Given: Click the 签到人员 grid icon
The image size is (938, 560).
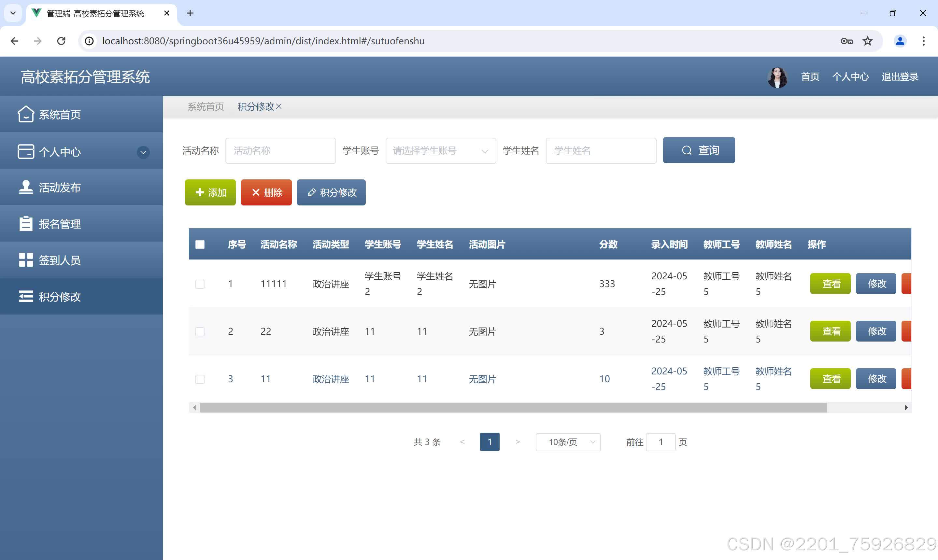Looking at the screenshot, I should coord(26,260).
